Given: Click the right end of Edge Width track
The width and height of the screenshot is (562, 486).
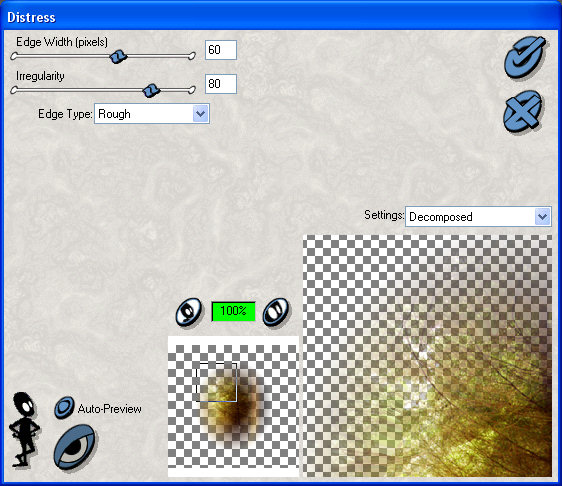Looking at the screenshot, I should 192,56.
